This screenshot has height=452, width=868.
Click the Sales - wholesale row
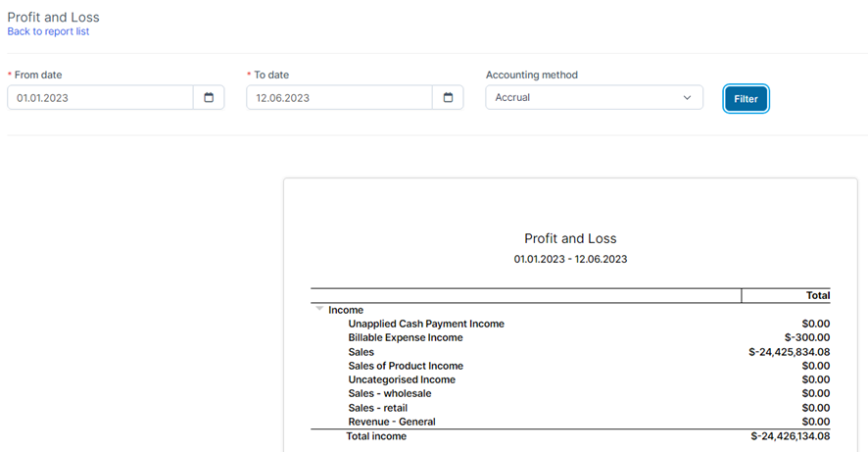pos(570,393)
